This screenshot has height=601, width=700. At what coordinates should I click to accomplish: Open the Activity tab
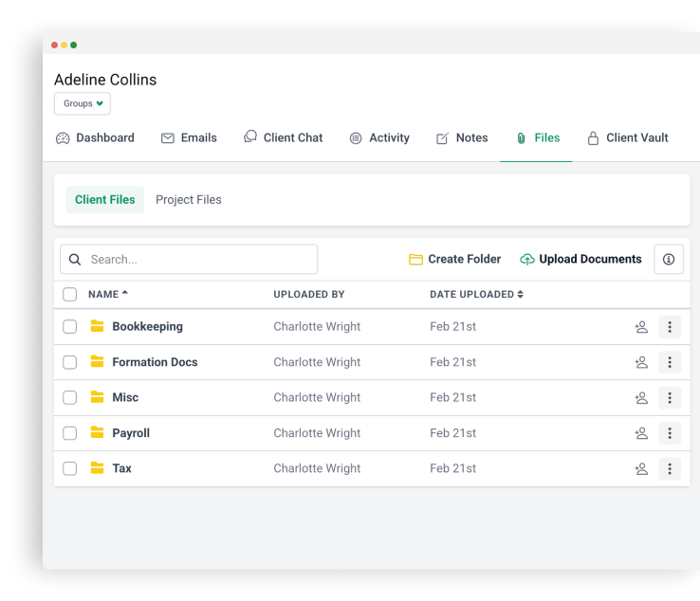pyautogui.click(x=379, y=137)
